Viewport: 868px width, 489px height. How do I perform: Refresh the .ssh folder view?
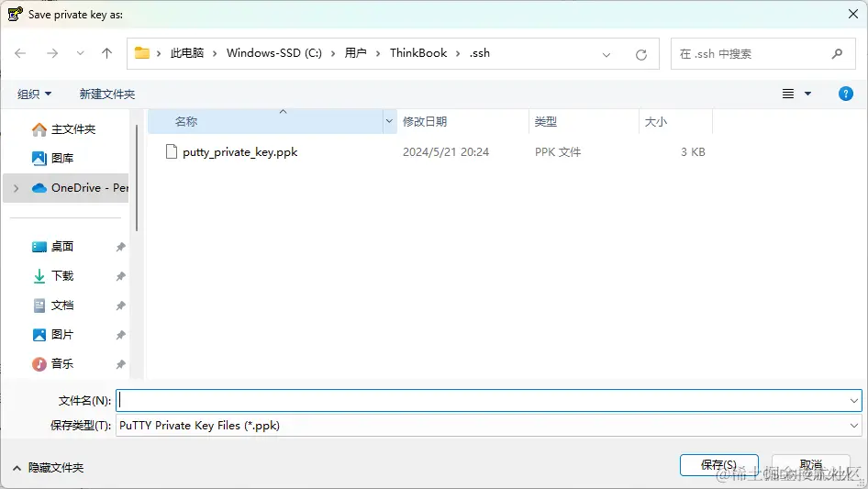coord(641,54)
